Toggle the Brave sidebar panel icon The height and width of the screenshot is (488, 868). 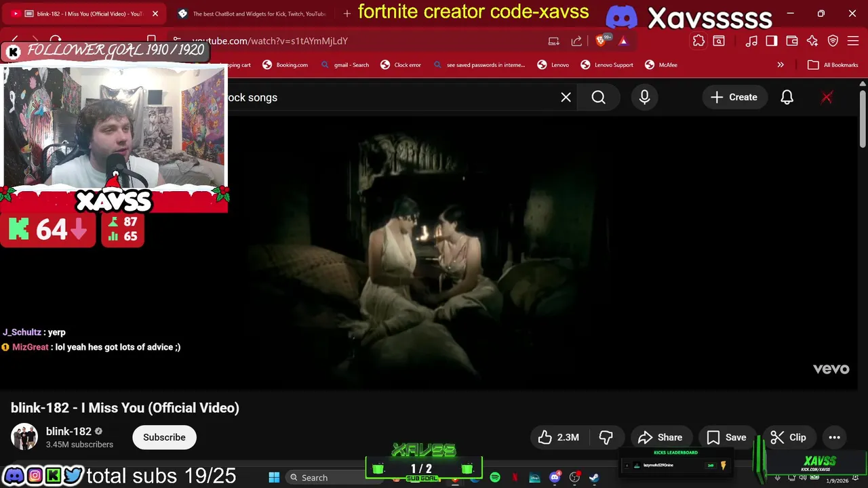point(772,41)
